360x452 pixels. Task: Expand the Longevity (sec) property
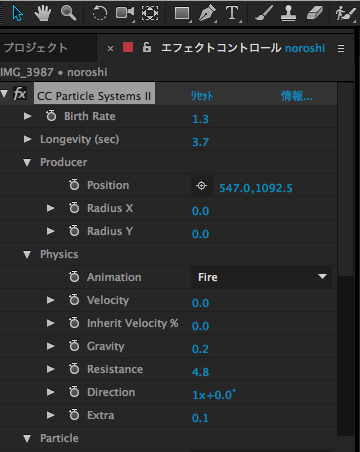(27, 139)
